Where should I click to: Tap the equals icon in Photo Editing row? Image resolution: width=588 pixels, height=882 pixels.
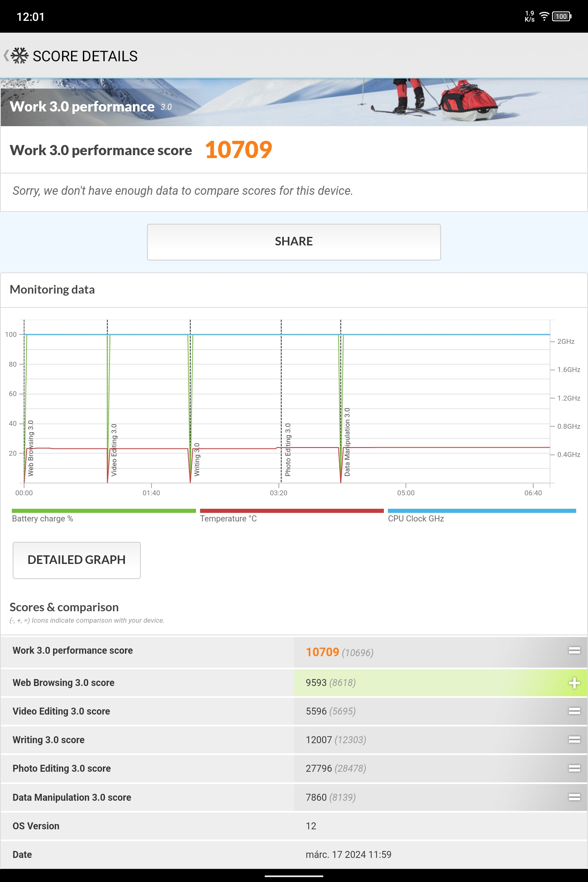(x=575, y=768)
